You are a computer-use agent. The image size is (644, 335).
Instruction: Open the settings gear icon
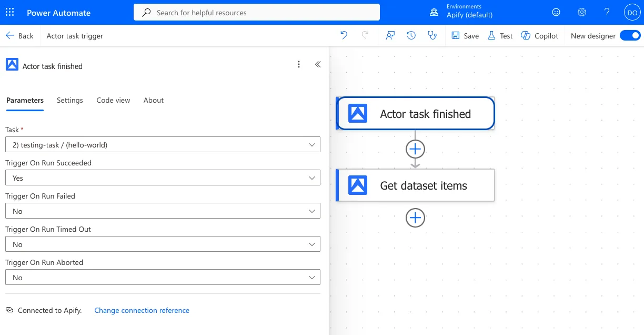(x=582, y=12)
